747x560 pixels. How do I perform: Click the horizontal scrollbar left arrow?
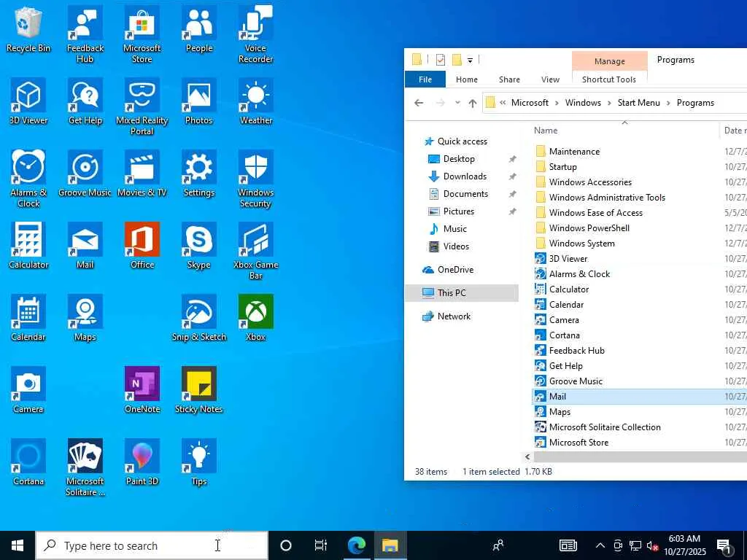527,456
